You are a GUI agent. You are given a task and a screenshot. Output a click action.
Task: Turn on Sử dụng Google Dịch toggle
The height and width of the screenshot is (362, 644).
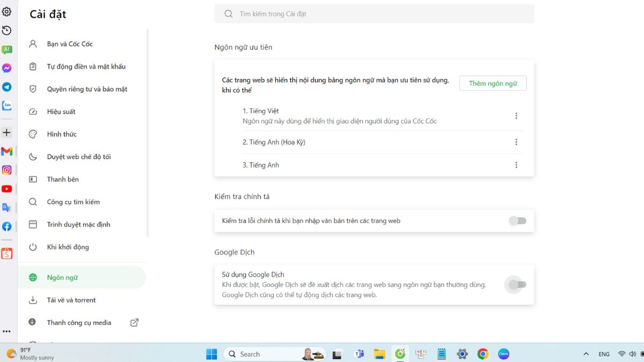tap(517, 285)
